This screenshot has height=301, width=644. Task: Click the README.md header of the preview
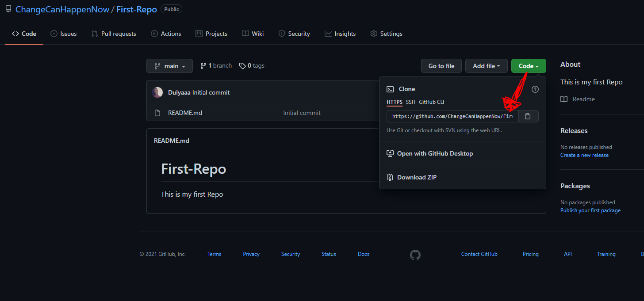click(x=172, y=141)
